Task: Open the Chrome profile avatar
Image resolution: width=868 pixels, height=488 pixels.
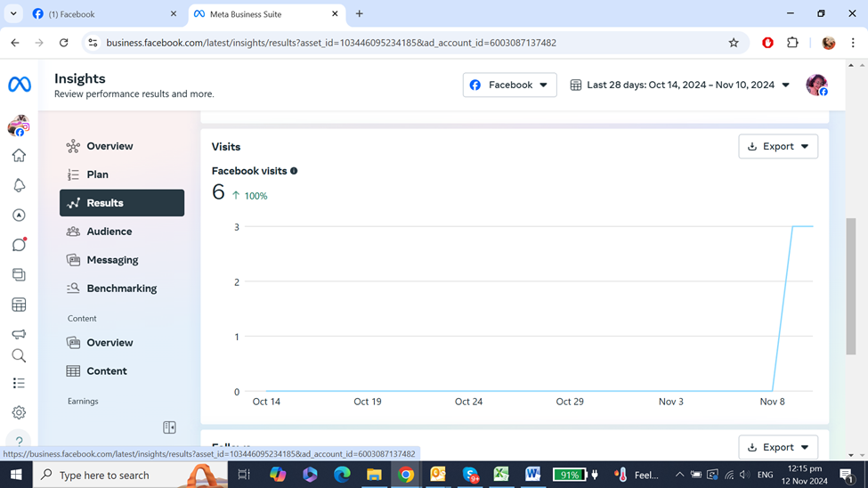Action: [829, 43]
